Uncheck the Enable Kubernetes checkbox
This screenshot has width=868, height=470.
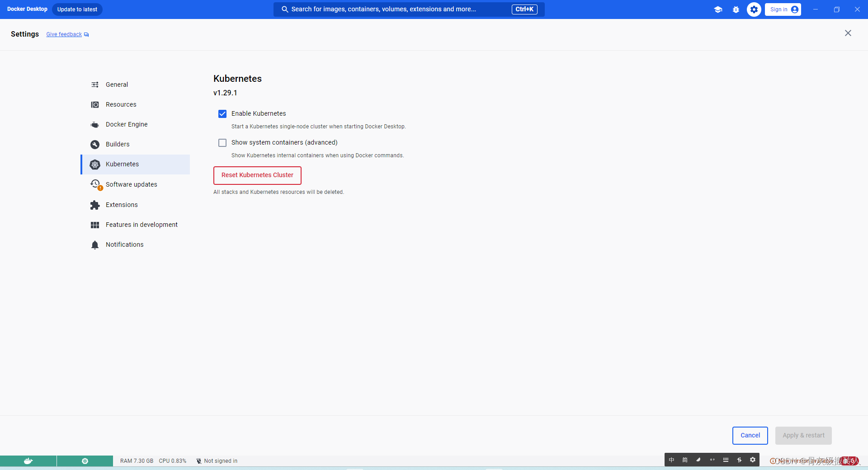point(222,114)
